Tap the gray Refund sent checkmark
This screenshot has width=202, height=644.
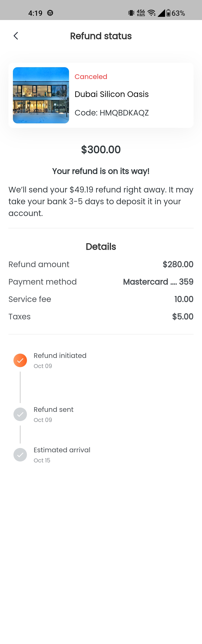20,414
